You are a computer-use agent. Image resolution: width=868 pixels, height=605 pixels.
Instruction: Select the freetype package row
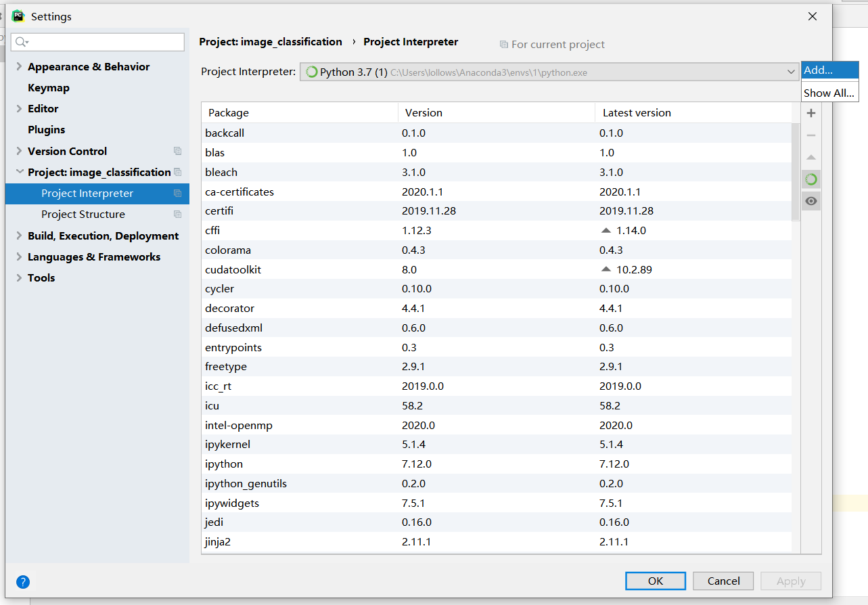point(497,367)
